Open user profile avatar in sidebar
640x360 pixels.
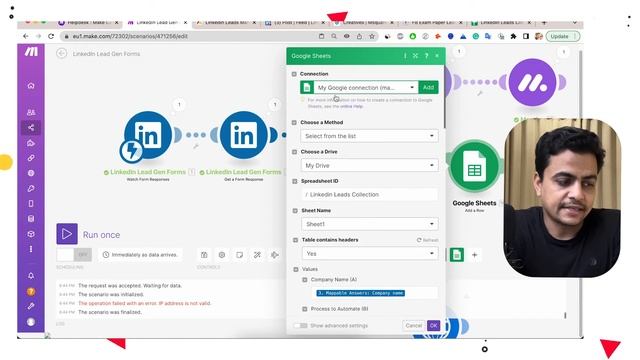click(x=31, y=322)
